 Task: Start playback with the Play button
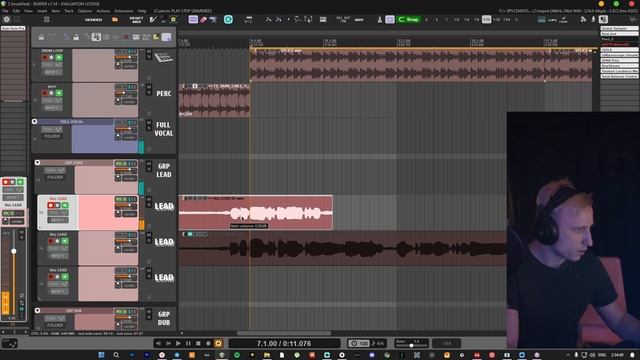(178, 344)
